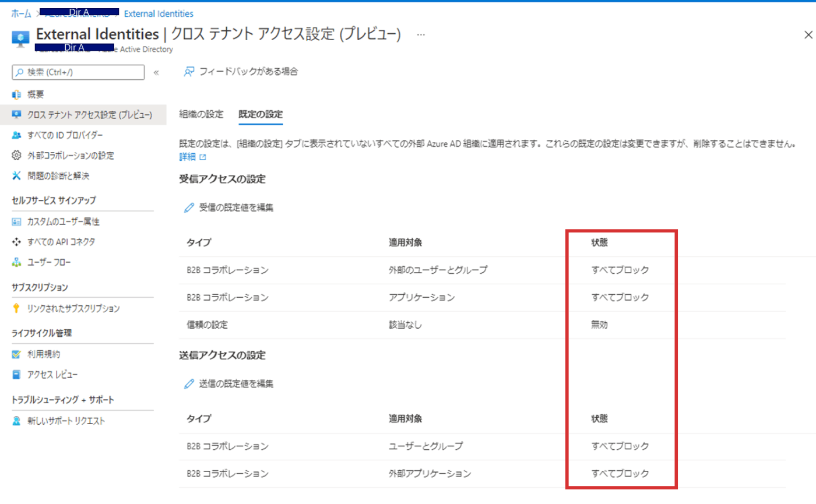Go to ホーム breadcrumb link
Image resolution: width=816 pixels, height=504 pixels.
pos(21,13)
